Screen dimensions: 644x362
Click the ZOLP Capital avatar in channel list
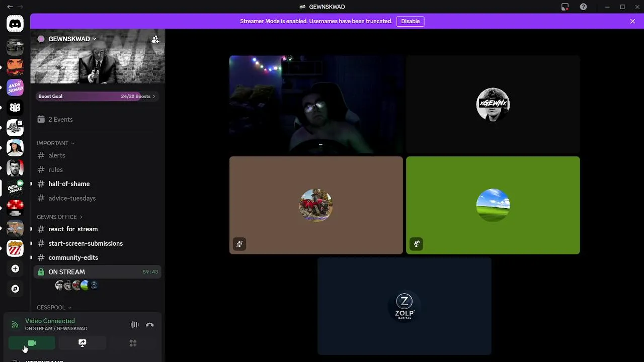point(94,286)
